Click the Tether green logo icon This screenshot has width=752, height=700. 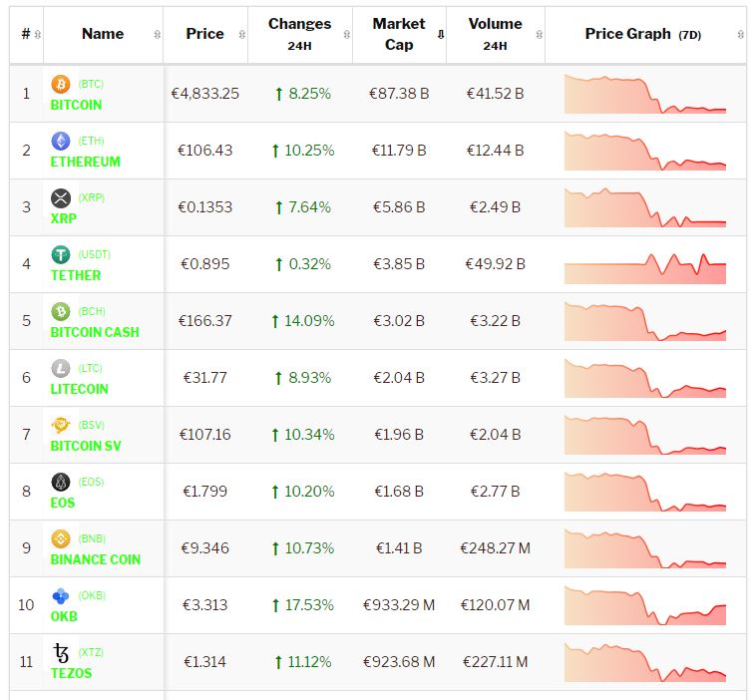(x=61, y=255)
